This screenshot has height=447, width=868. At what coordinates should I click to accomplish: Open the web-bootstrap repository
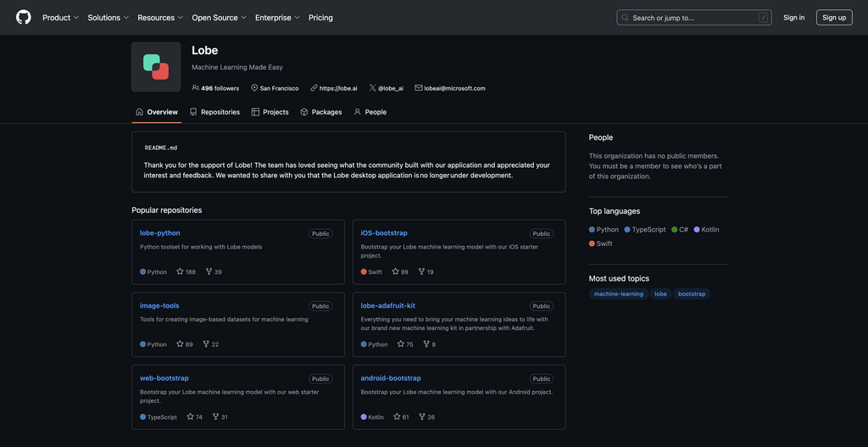point(164,377)
